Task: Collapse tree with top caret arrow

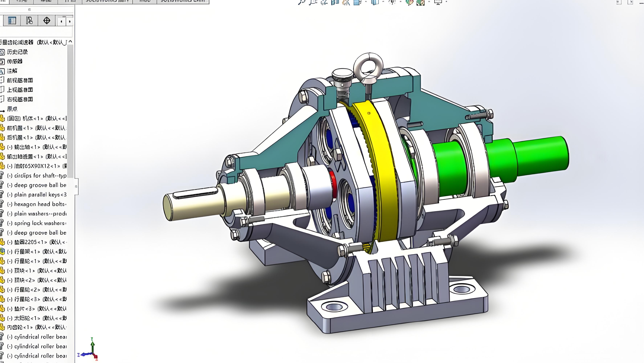Action: [70, 42]
